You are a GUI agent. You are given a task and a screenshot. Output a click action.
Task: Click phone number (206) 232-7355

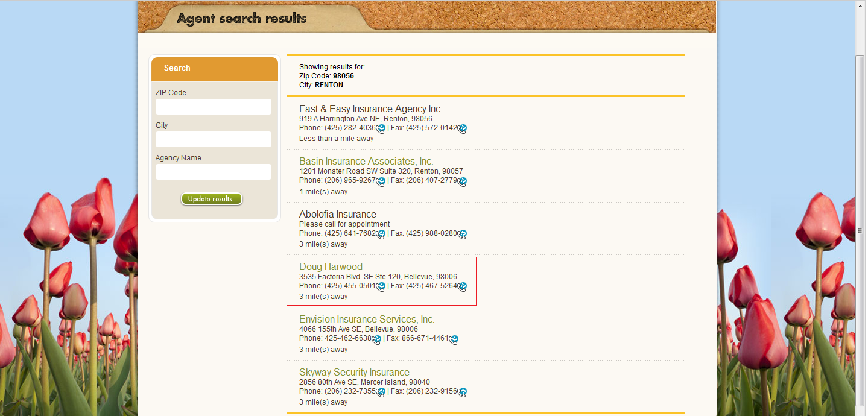[x=350, y=391]
